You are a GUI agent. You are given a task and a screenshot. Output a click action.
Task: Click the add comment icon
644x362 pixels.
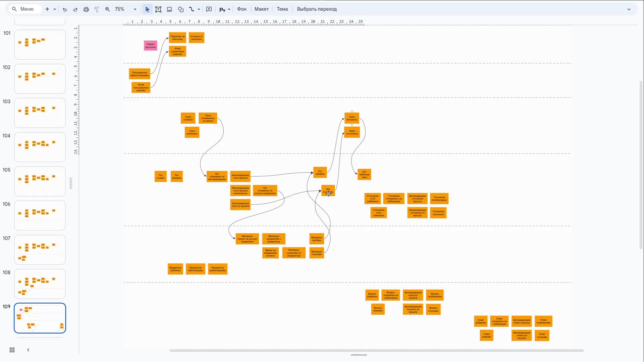point(209,9)
